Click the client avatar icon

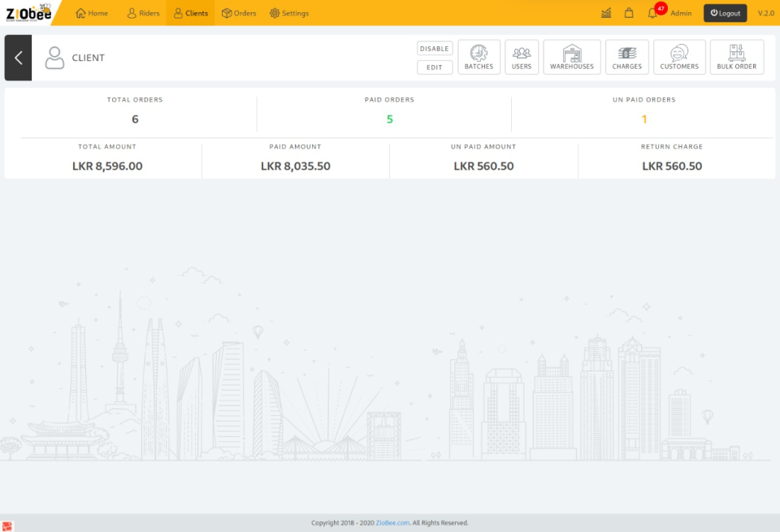click(x=54, y=57)
